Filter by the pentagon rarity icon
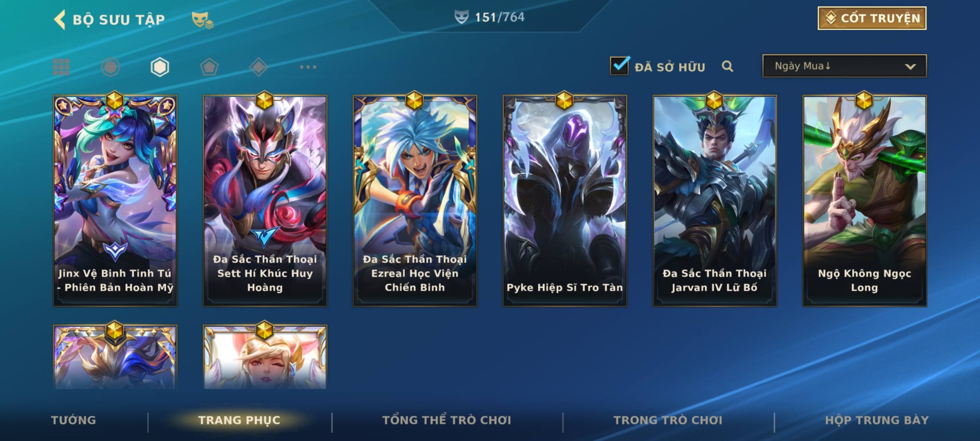The height and width of the screenshot is (441, 980). coord(209,67)
